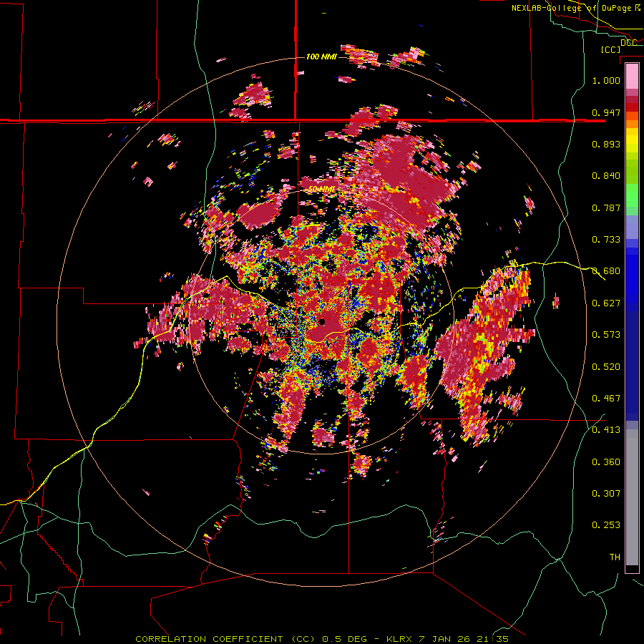644x644 pixels.
Task: Pick the bright green color bar segment
Action: (632, 195)
